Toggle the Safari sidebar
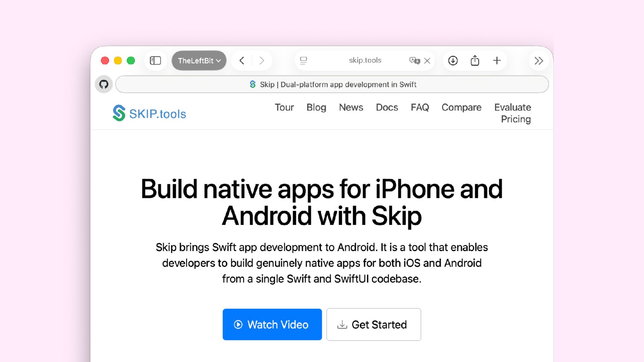The width and height of the screenshot is (644, 362). coord(155,61)
